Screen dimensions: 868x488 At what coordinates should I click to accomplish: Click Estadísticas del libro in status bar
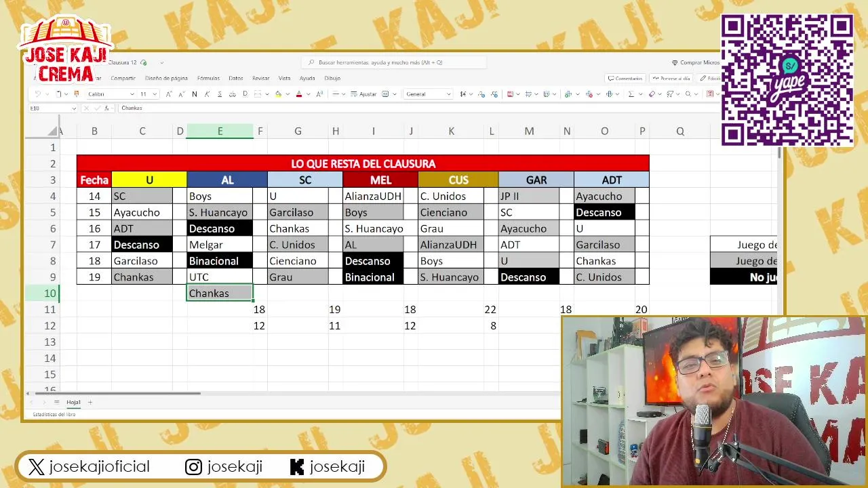54,414
